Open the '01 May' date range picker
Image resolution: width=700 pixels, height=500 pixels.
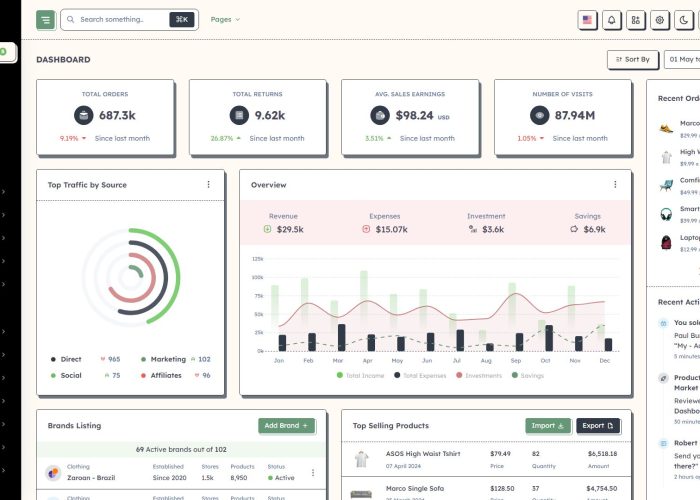click(x=683, y=59)
